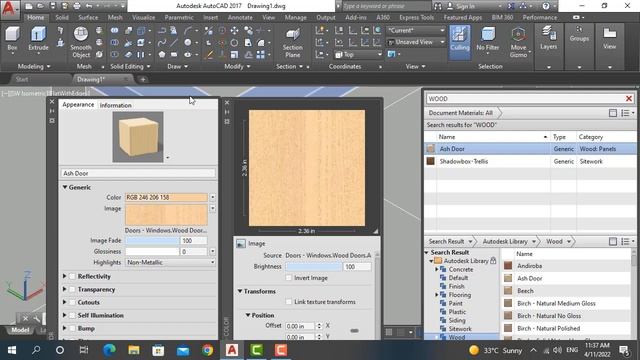Screen dimensions: 640x360
Task: Open the Visualize ribbon tab
Action: (143, 18)
